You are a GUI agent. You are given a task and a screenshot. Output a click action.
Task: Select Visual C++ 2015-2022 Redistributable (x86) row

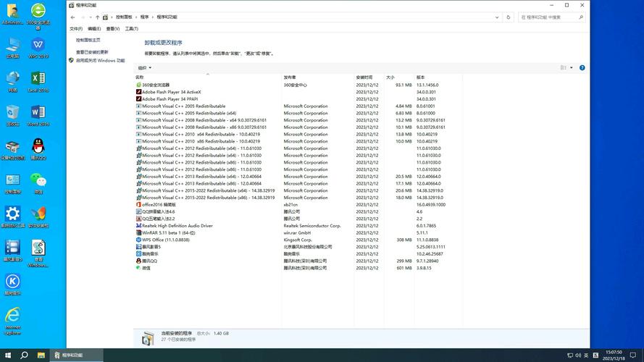point(298,198)
